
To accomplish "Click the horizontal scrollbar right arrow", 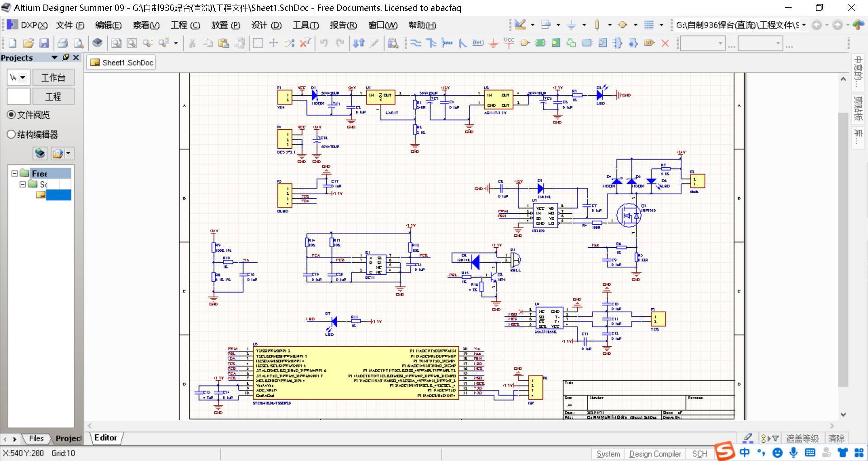I will [831, 426].
